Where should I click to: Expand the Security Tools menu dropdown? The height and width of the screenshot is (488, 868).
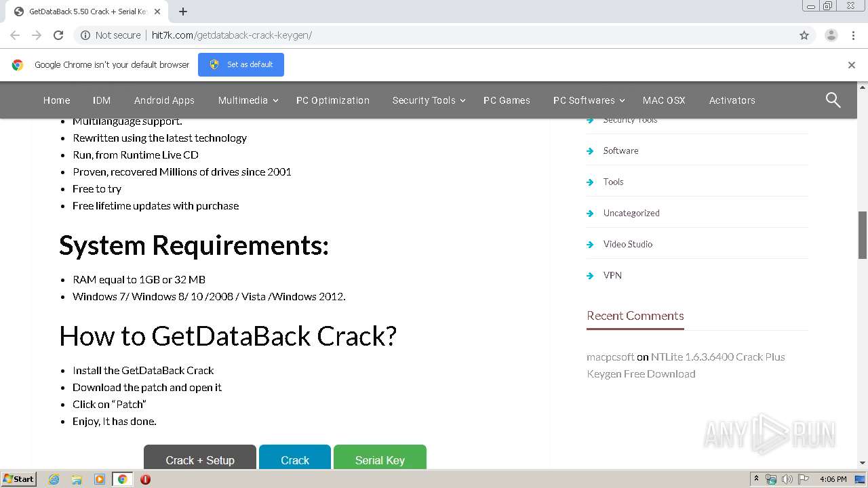pyautogui.click(x=462, y=100)
